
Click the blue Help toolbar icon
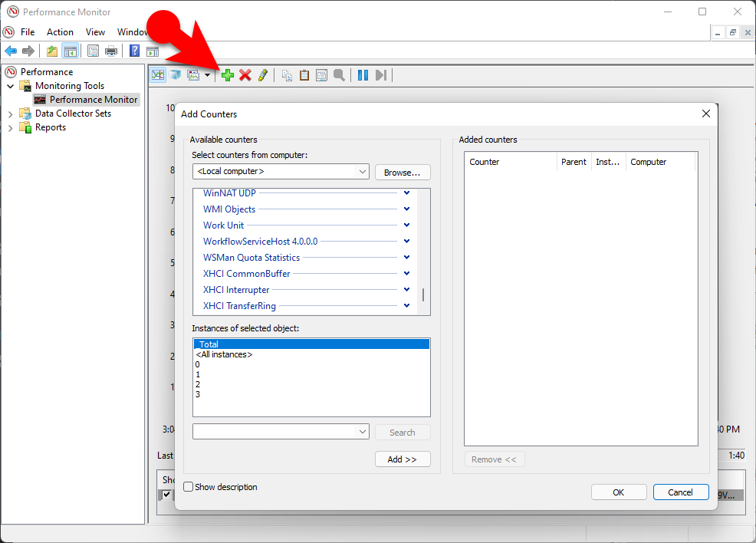[135, 51]
